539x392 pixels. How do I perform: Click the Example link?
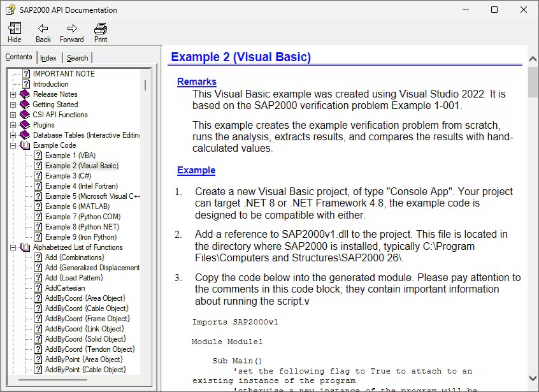(x=196, y=170)
